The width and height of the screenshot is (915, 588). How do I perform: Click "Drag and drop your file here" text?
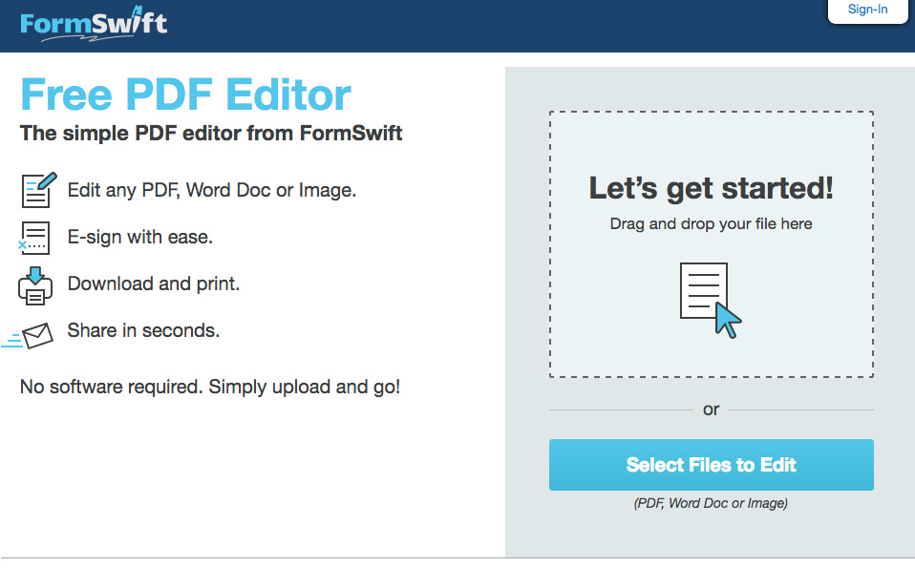coord(711,224)
